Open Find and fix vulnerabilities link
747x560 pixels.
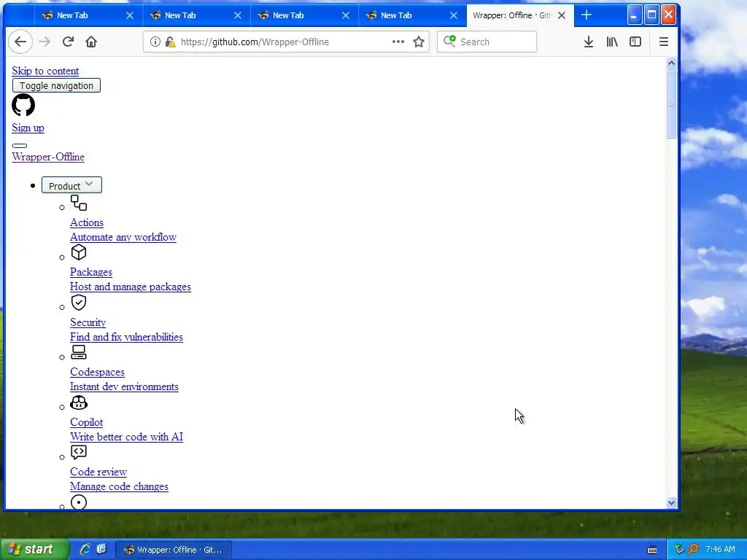point(126,337)
